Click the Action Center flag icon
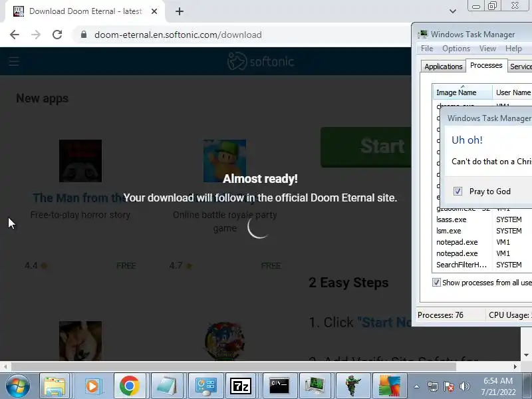Image resolution: width=532 pixels, height=399 pixels. (x=449, y=386)
